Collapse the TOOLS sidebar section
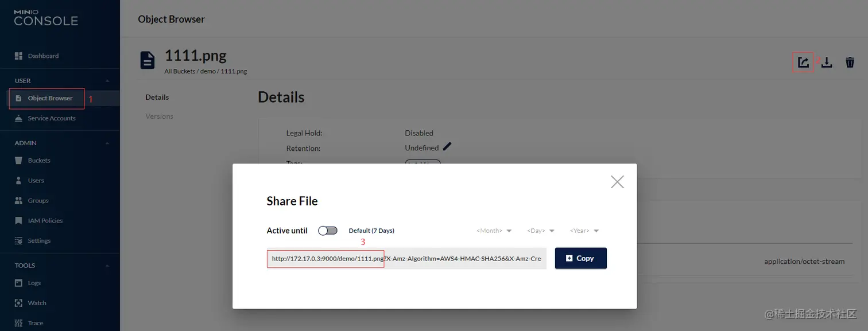The width and height of the screenshot is (868, 331). point(107,266)
